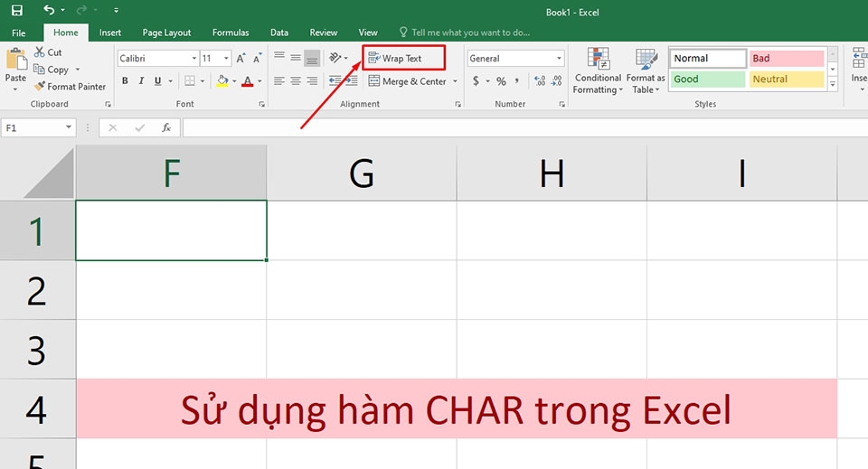Click the Copy button
This screenshot has width=868, height=469.
click(51, 70)
